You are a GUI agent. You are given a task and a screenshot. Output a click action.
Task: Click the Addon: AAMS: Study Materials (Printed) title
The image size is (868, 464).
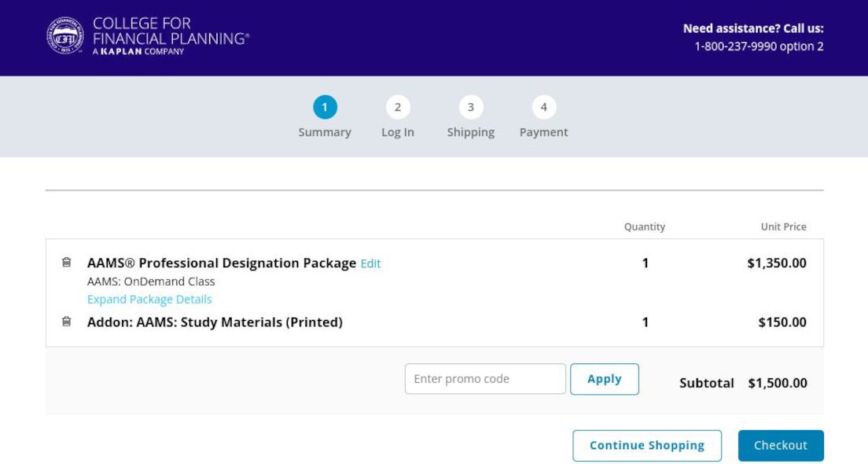[x=215, y=322]
